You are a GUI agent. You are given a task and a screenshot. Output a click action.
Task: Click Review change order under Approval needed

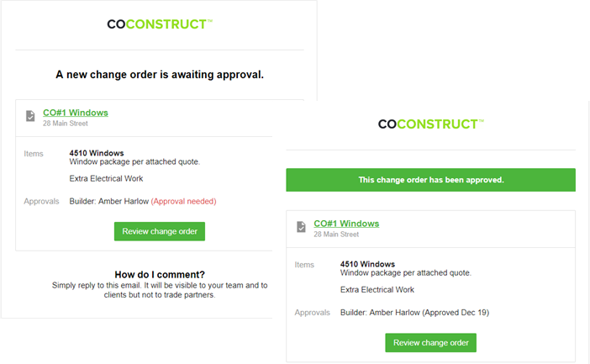(160, 231)
